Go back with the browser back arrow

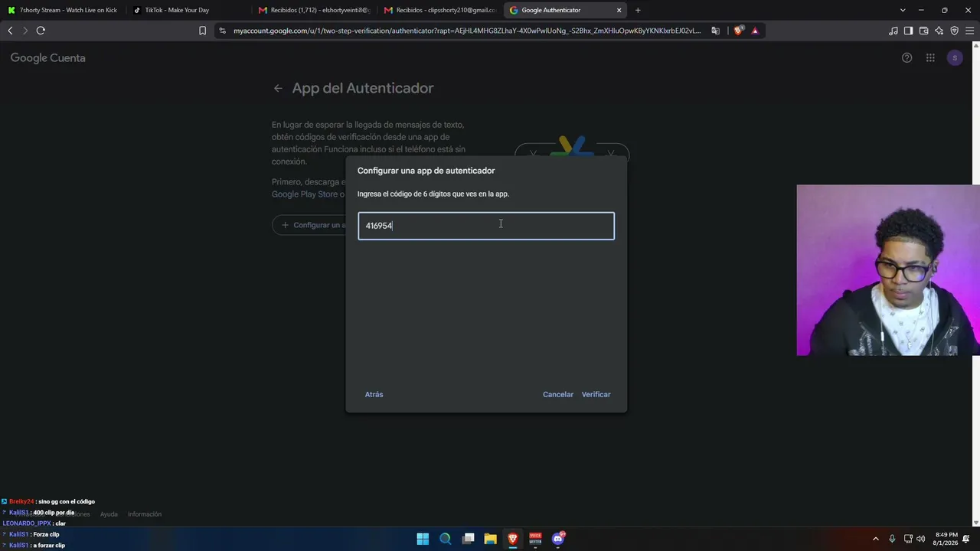[x=10, y=31]
